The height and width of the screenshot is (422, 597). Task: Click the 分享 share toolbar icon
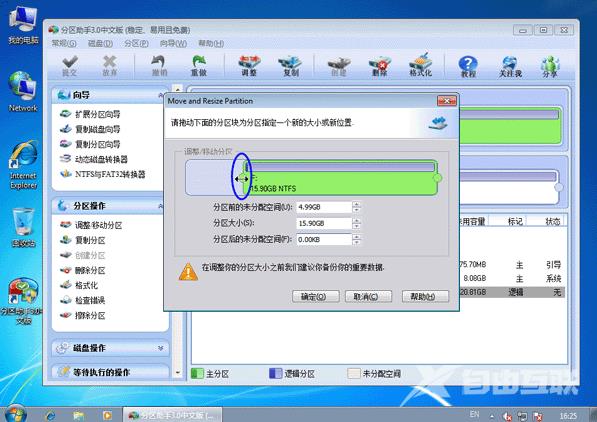click(550, 66)
